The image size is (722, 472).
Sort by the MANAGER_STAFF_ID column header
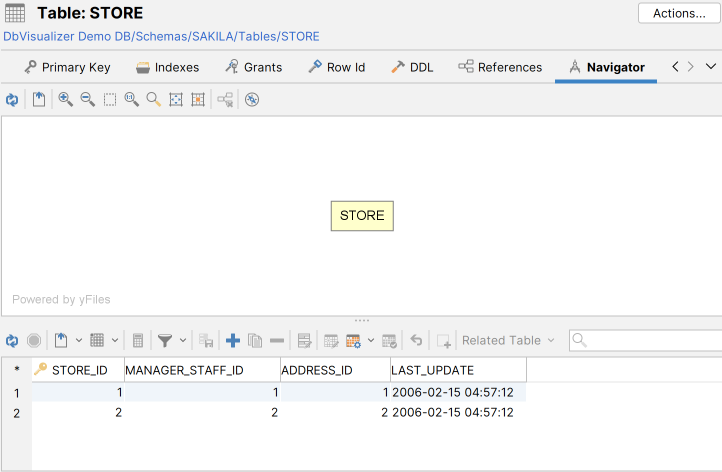(202, 370)
